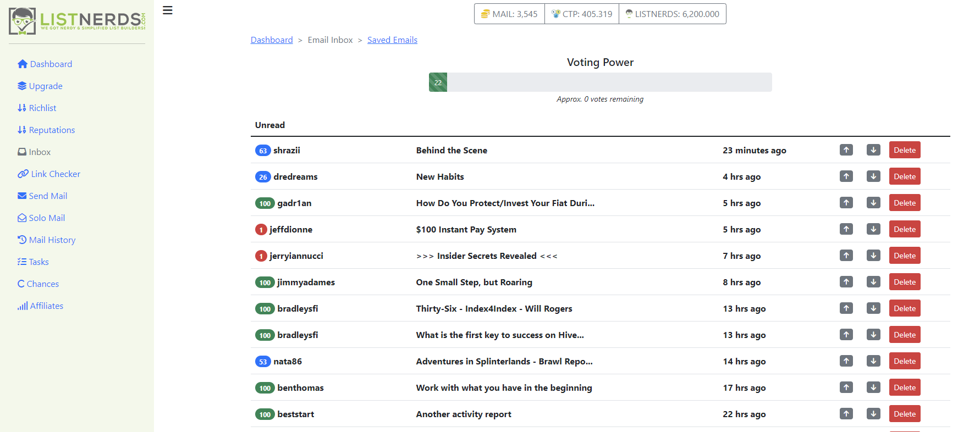Click the Email Inbox breadcrumb text
The width and height of the screenshot is (980, 432).
click(x=331, y=40)
